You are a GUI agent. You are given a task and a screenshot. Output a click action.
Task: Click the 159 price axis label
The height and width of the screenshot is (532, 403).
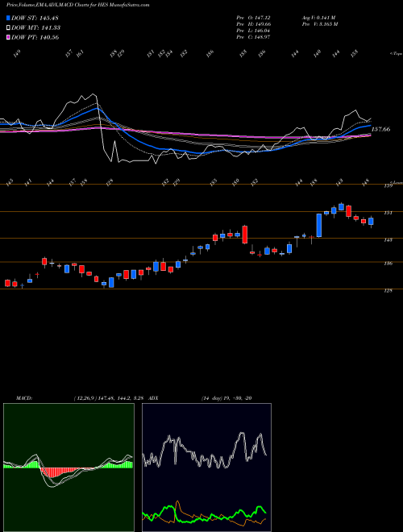[388, 185]
